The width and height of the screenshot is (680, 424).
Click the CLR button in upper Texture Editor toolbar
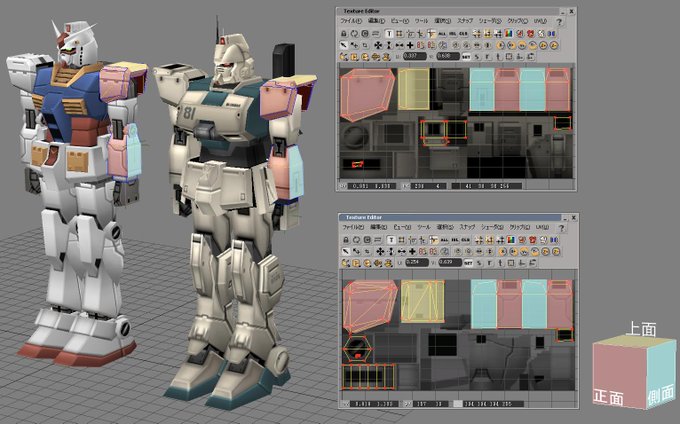coord(464,33)
